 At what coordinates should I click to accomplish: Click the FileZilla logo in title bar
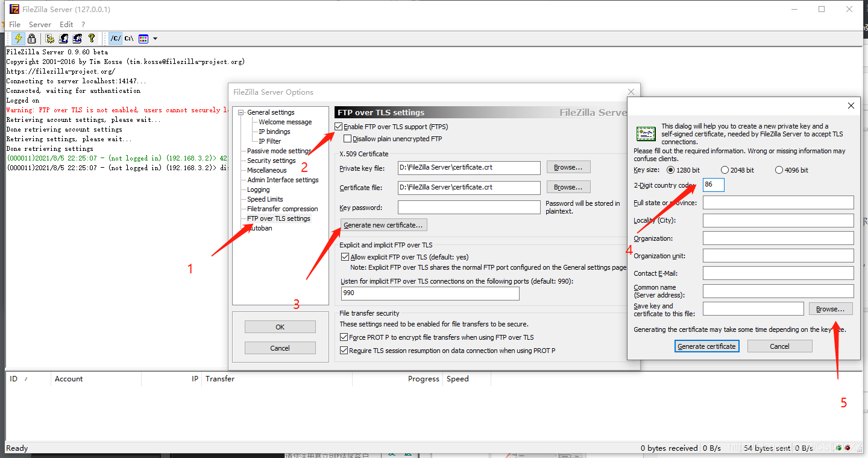[14, 9]
